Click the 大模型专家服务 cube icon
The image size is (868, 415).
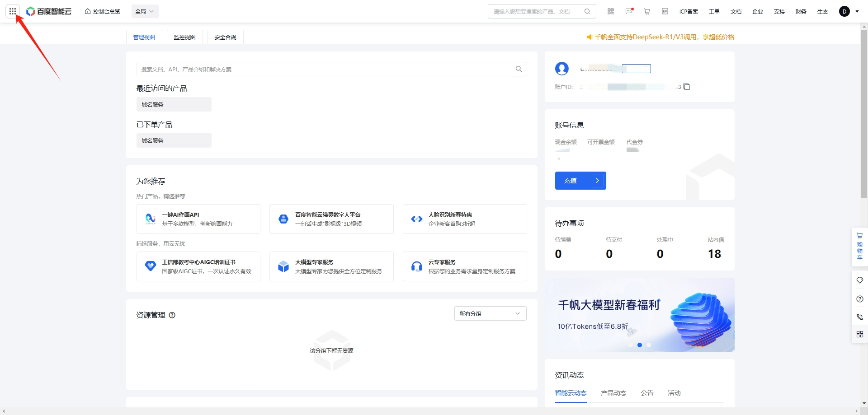283,266
